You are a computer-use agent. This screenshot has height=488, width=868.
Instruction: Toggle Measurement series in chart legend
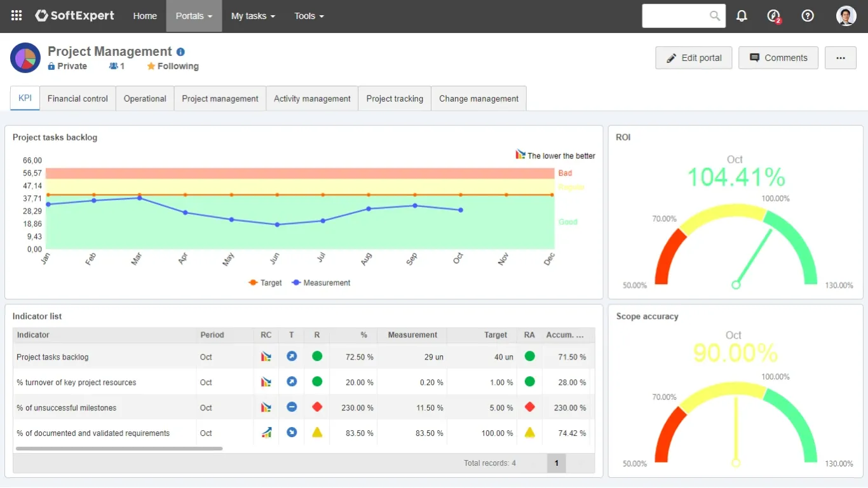321,283
